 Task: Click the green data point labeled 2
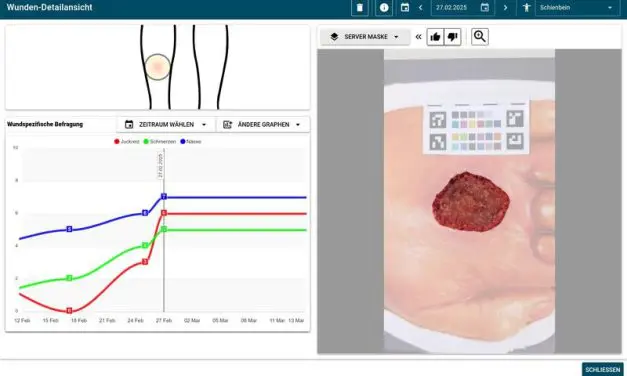[x=69, y=278]
